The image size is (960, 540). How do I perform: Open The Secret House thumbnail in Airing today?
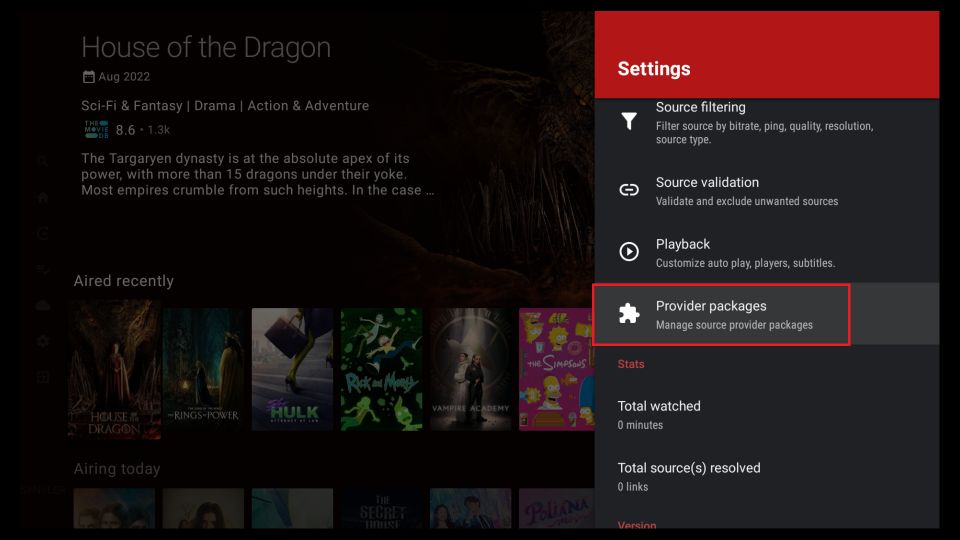tap(381, 508)
